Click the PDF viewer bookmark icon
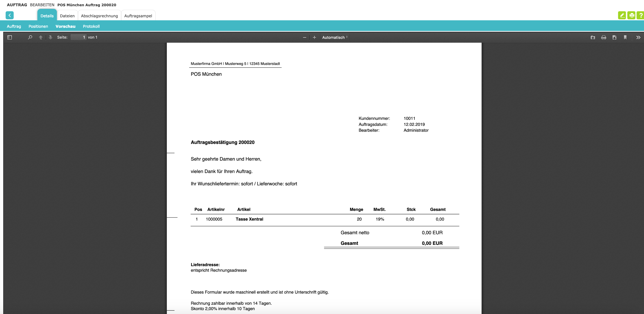The image size is (644, 314). point(625,38)
